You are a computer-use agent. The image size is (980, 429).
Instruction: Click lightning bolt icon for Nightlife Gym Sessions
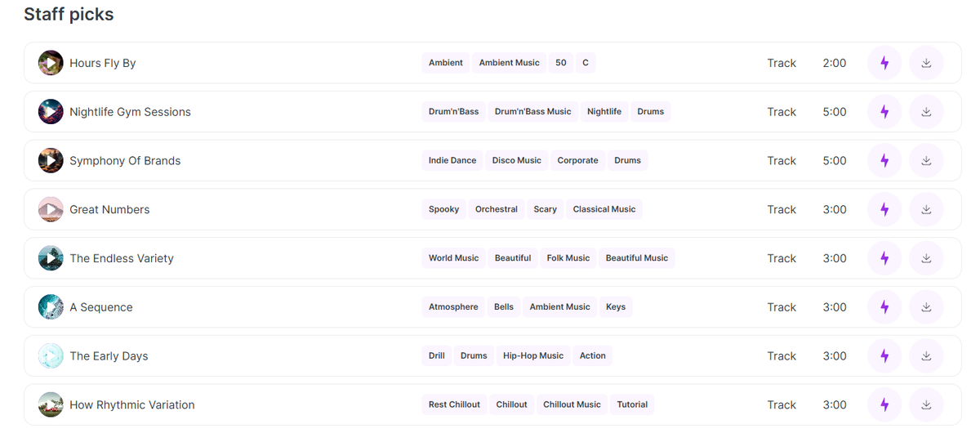(884, 112)
